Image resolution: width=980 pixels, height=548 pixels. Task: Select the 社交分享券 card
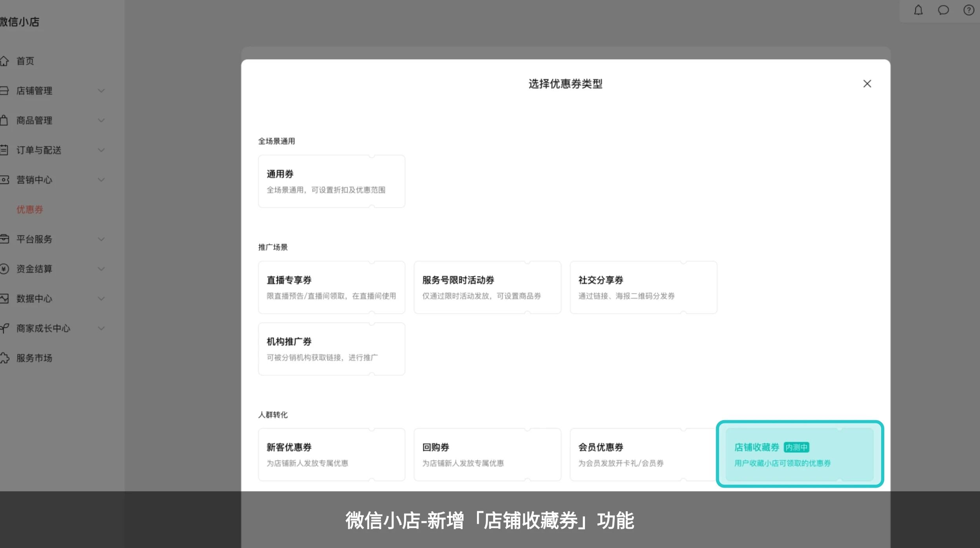[643, 287]
